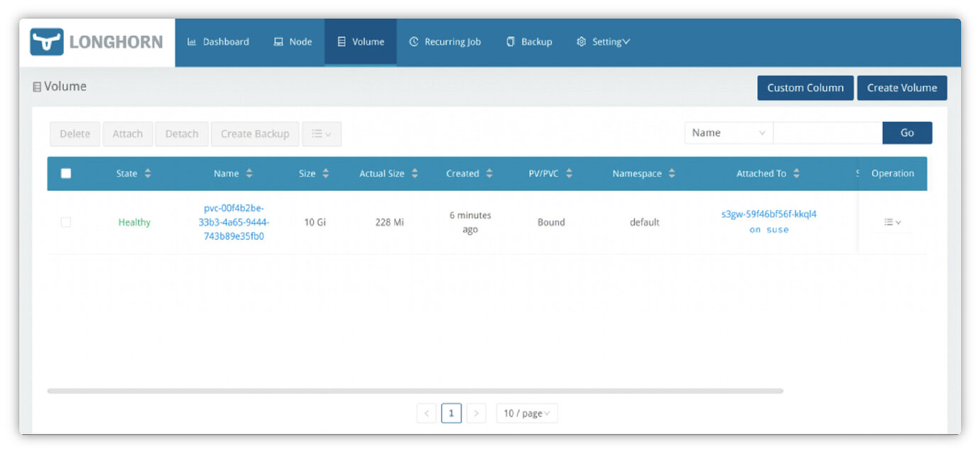This screenshot has width=980, height=453.
Task: Switch to the Dashboard tab
Action: tap(218, 42)
